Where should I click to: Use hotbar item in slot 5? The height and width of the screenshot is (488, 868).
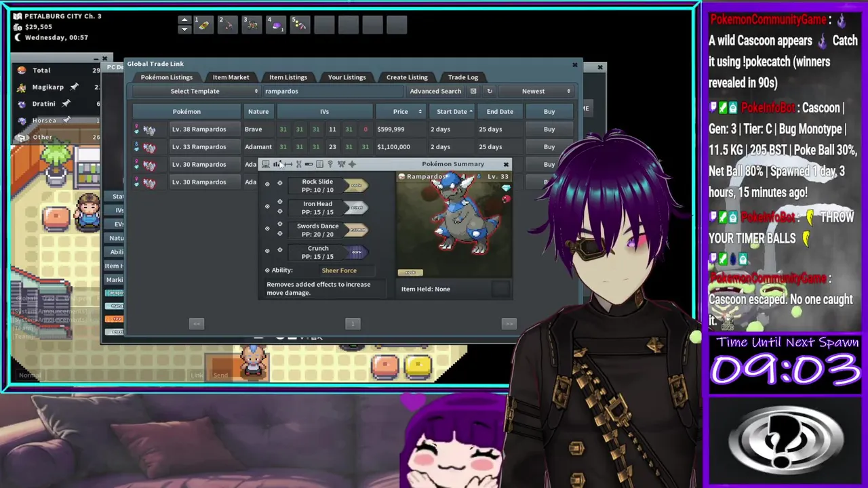pyautogui.click(x=300, y=25)
